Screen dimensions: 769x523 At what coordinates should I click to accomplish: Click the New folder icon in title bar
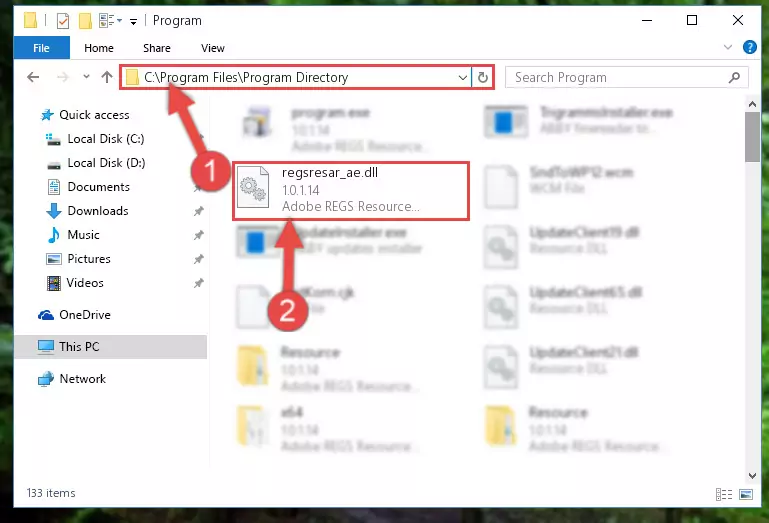point(85,21)
